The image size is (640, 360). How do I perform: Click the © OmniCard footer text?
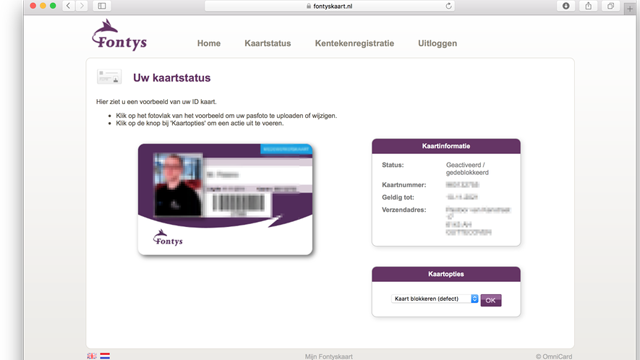[x=554, y=356]
